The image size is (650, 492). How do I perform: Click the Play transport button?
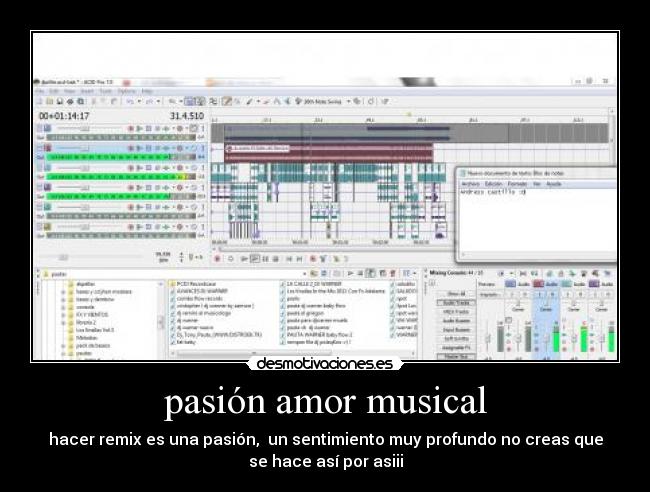(x=255, y=259)
